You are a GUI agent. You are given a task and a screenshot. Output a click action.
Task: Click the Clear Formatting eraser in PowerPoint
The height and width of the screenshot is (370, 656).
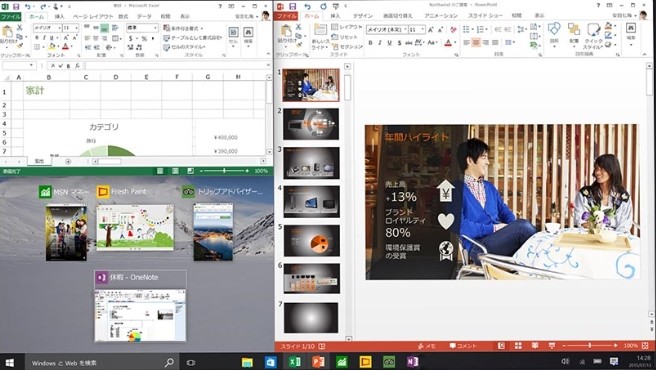point(453,30)
